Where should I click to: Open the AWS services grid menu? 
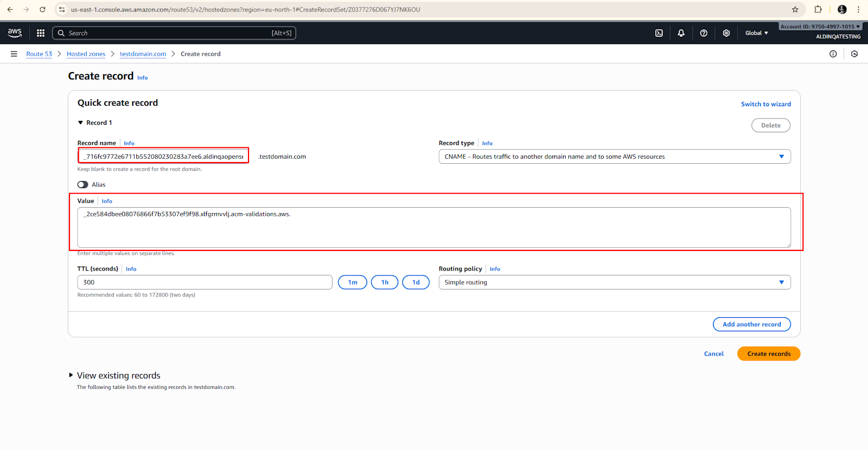(41, 33)
